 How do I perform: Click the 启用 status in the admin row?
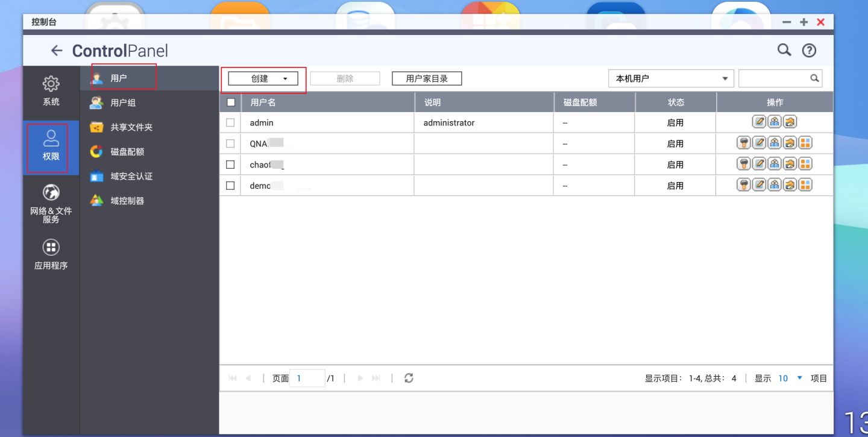(x=675, y=122)
